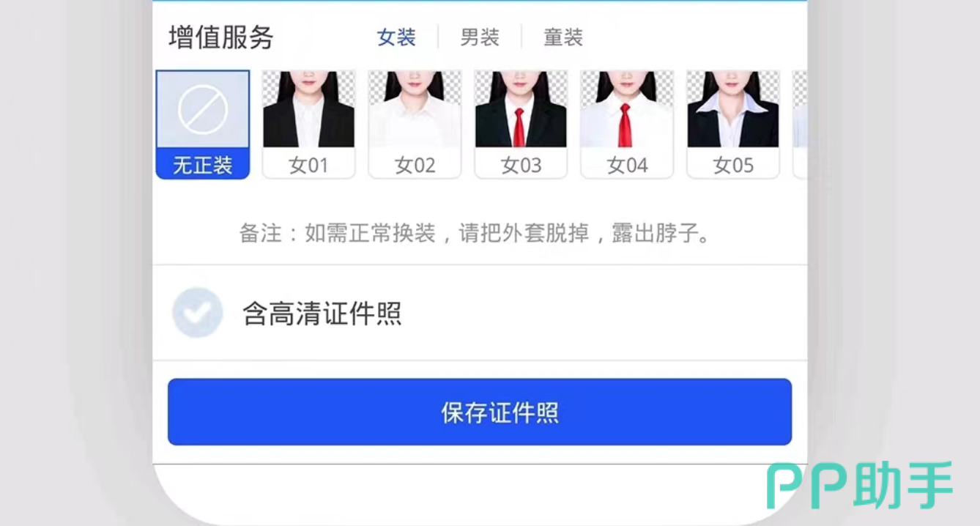Click the 含高清证件照 label text
Screen dimensions: 980x526
pos(322,314)
